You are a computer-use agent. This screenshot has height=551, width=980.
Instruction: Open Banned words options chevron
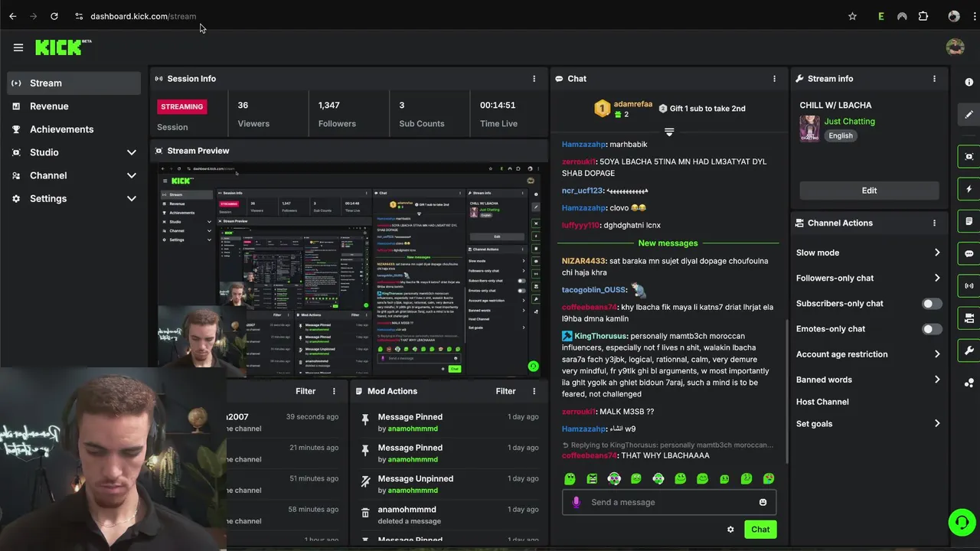coord(937,380)
